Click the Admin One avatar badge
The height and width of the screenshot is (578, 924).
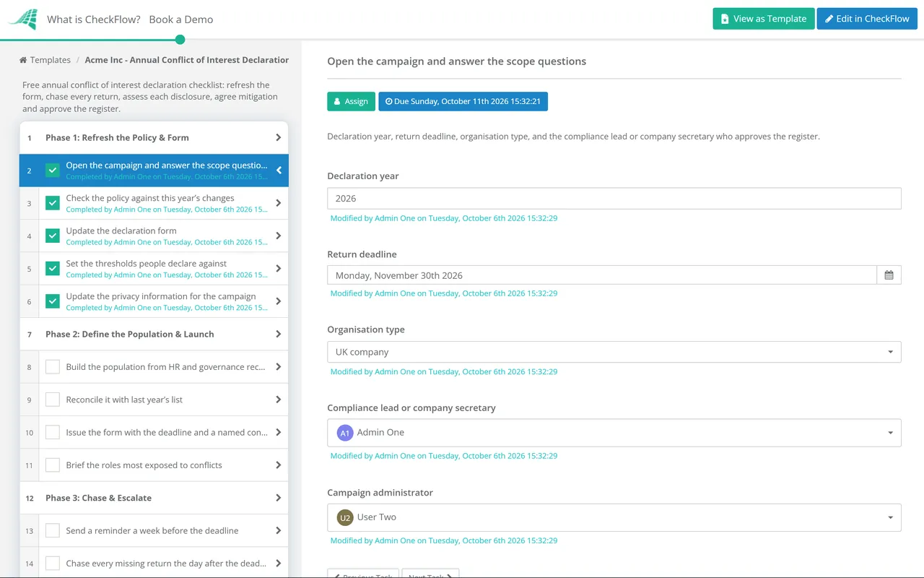[345, 433]
